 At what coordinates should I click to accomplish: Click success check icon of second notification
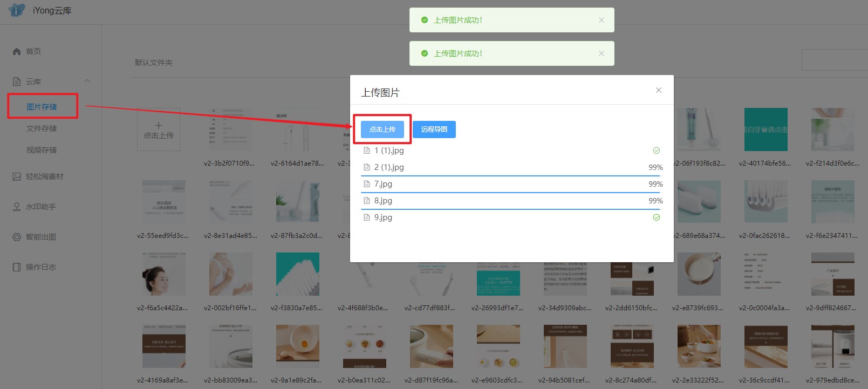[425, 53]
